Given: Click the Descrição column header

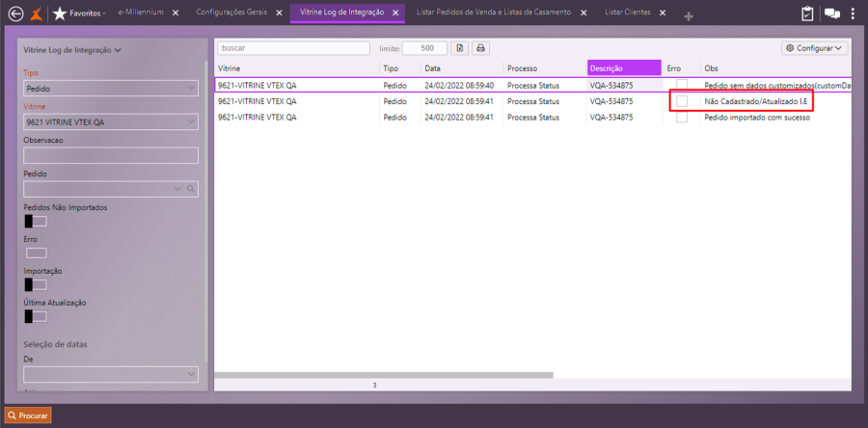Looking at the screenshot, I should (624, 68).
